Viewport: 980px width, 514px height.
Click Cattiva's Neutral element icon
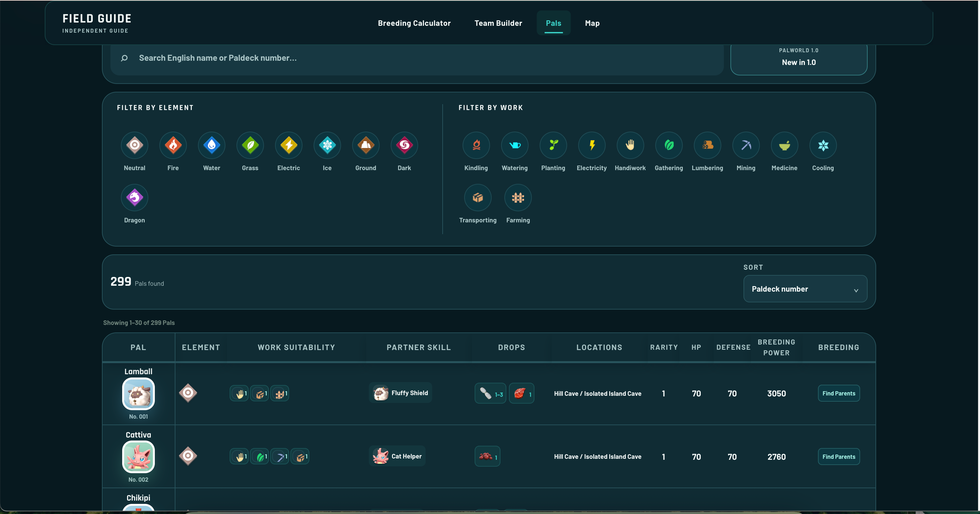(188, 456)
